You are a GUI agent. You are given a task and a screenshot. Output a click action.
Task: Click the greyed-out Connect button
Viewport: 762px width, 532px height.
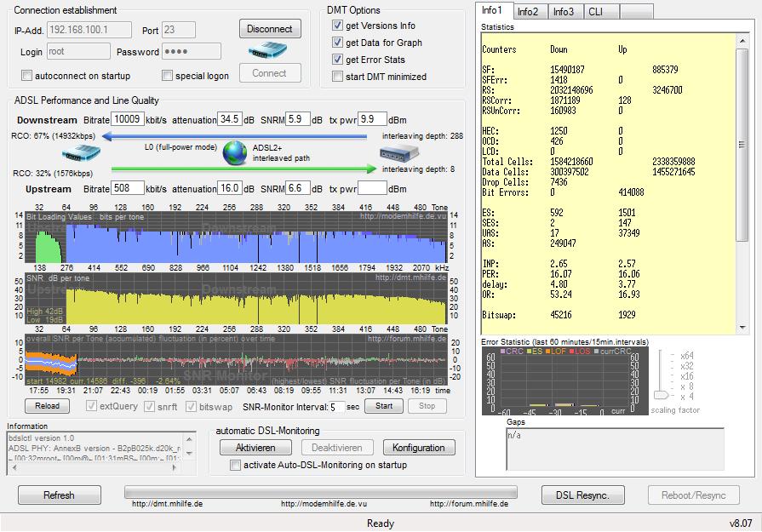270,73
